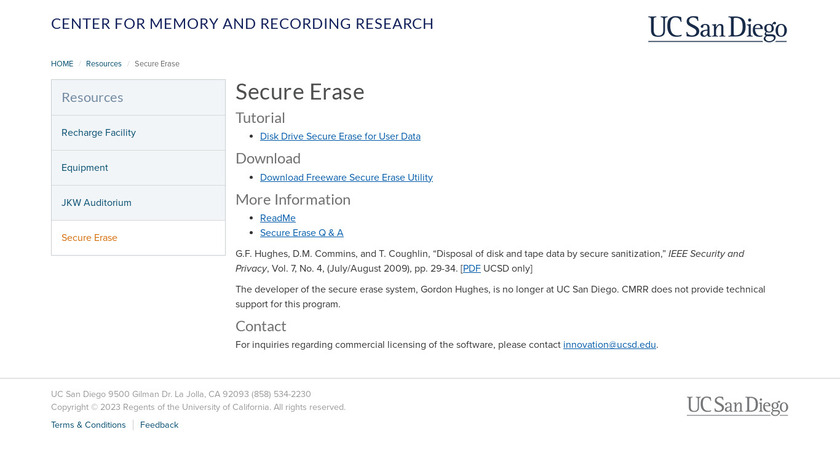Select Secure Erase in the sidebar menu
Screen dimensions: 840x472
coord(89,238)
